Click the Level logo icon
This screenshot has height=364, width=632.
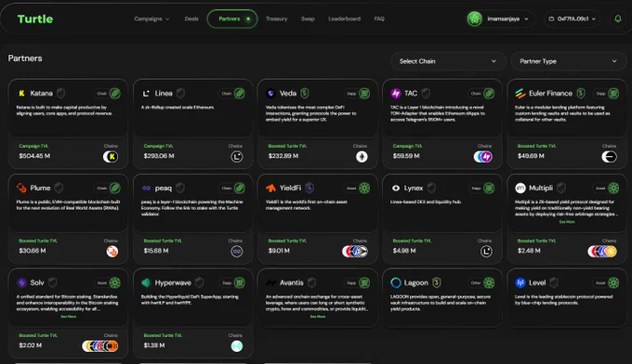click(x=520, y=282)
